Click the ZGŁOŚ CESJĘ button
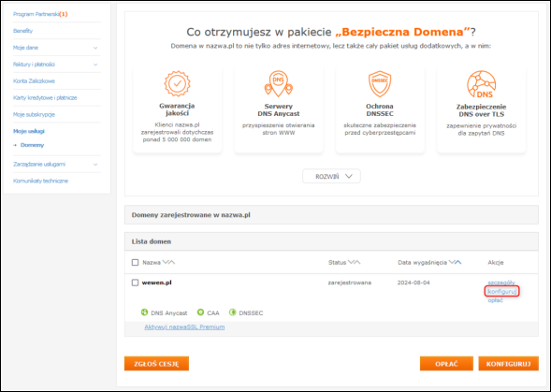 pyautogui.click(x=156, y=364)
